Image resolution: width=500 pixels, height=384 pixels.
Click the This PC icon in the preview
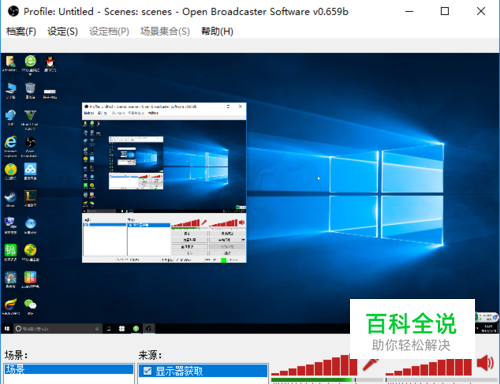tap(10, 88)
